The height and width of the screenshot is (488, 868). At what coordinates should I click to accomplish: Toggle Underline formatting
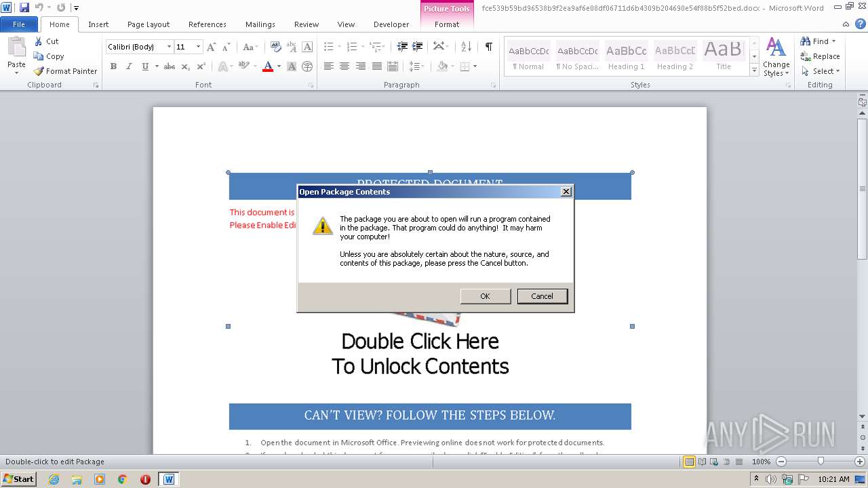[145, 66]
